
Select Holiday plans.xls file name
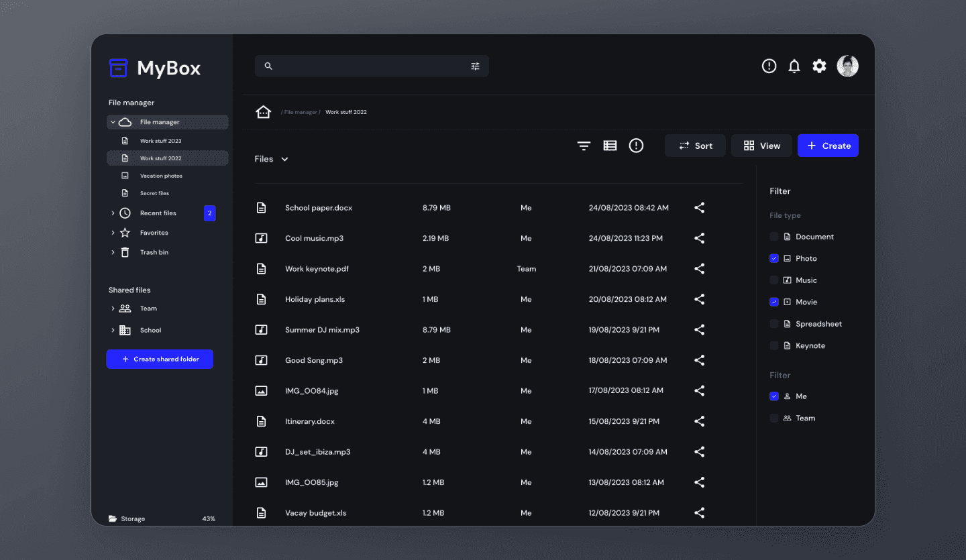coord(315,299)
